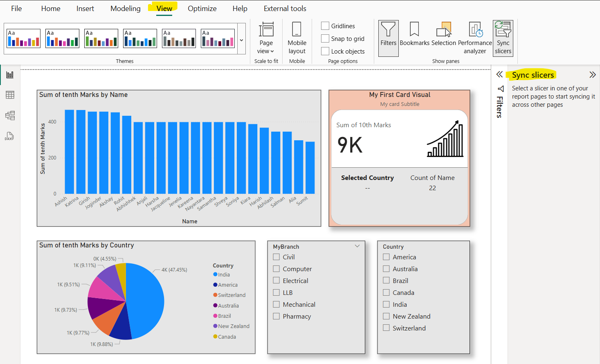The image size is (600, 364).
Task: Open the Optimize ribbon tab
Action: coord(202,8)
